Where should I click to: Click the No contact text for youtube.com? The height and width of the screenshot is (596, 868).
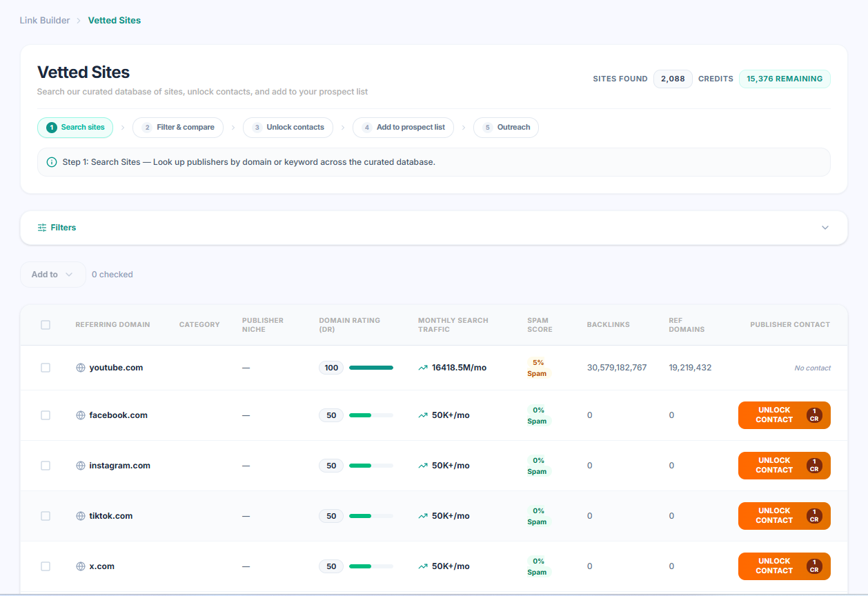812,368
